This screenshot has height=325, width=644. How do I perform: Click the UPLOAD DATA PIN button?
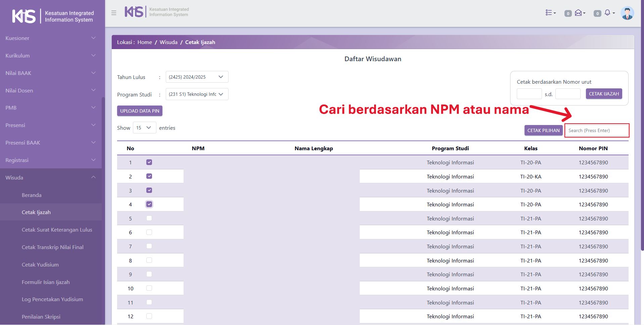[x=140, y=111]
